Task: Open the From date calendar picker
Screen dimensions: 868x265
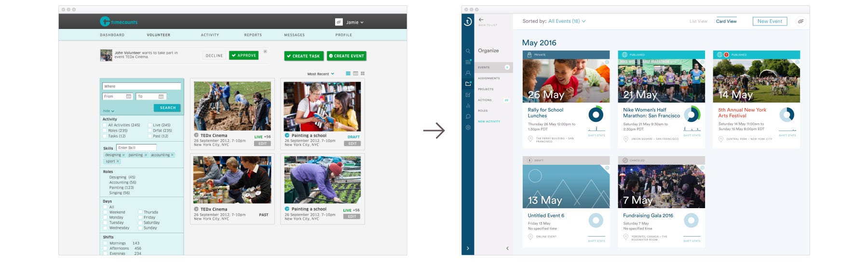Action: coord(129,96)
